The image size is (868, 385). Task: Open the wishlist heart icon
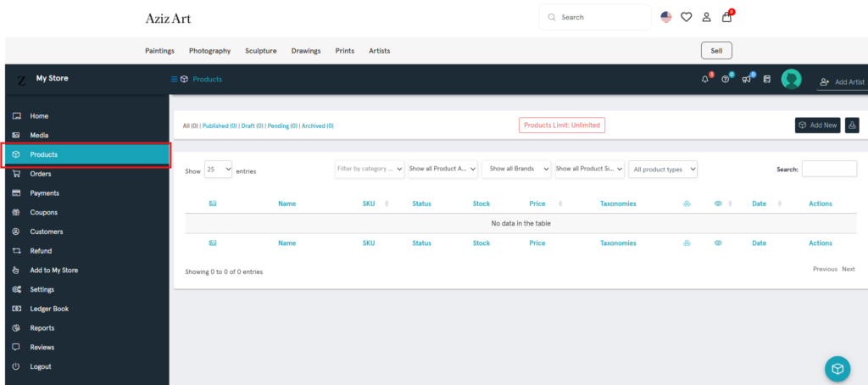(686, 17)
